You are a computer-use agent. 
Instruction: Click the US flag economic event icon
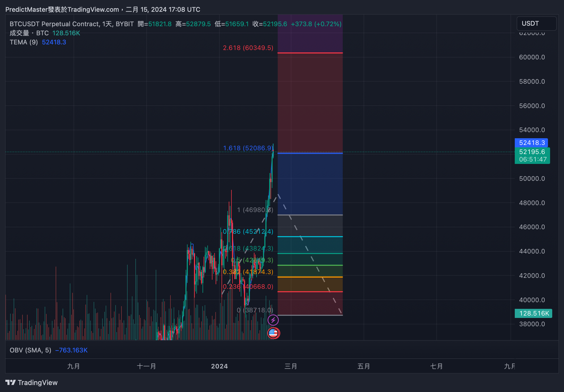(273, 333)
